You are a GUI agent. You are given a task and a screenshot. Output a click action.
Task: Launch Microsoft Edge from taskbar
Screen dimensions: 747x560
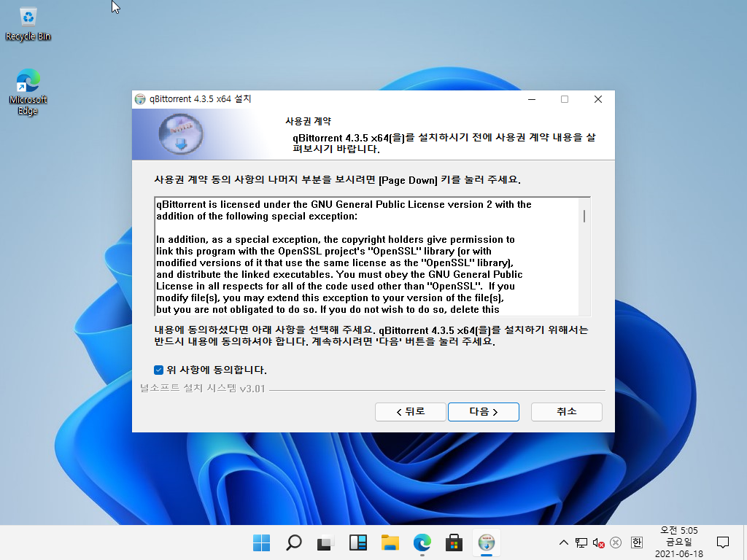coord(422,542)
